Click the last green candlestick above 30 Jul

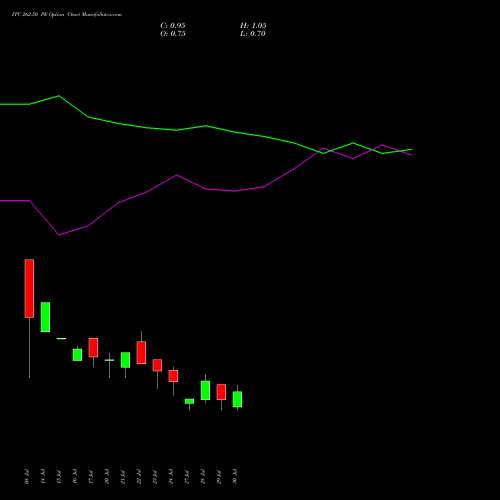[237, 399]
